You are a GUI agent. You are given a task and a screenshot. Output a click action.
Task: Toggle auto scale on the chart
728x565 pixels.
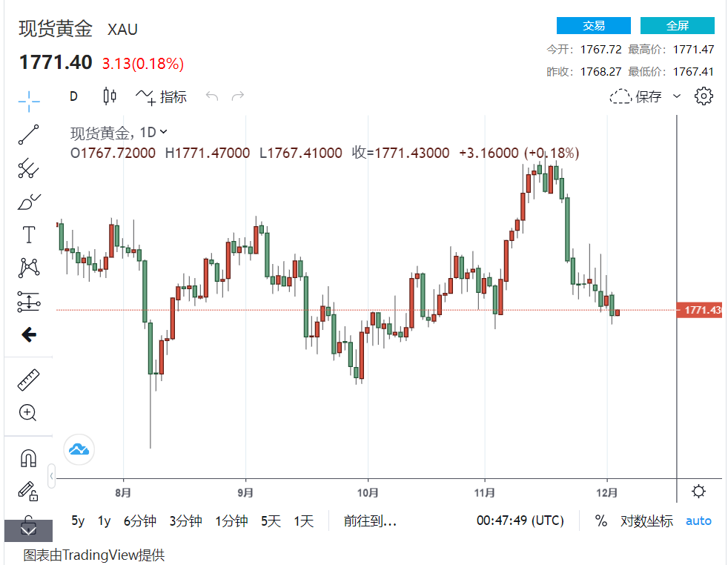[x=698, y=521]
